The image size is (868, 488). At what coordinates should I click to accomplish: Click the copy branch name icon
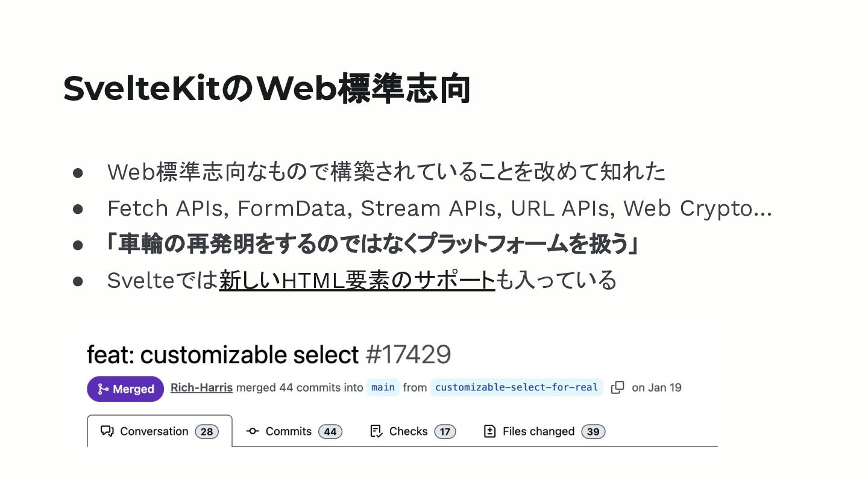(x=617, y=387)
